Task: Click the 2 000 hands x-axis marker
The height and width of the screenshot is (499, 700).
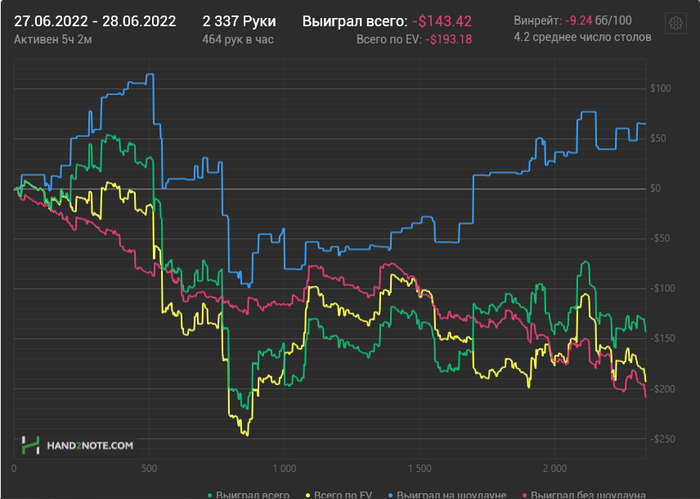Action: (555, 469)
